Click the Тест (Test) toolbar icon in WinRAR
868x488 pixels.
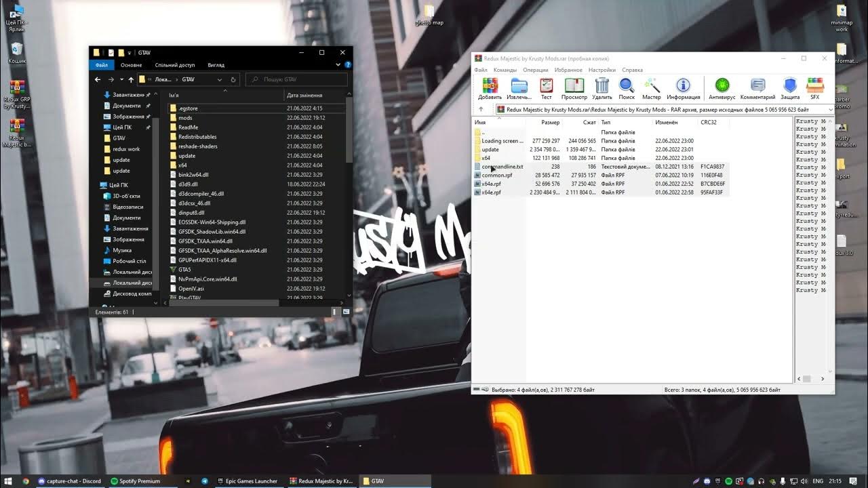pyautogui.click(x=546, y=88)
